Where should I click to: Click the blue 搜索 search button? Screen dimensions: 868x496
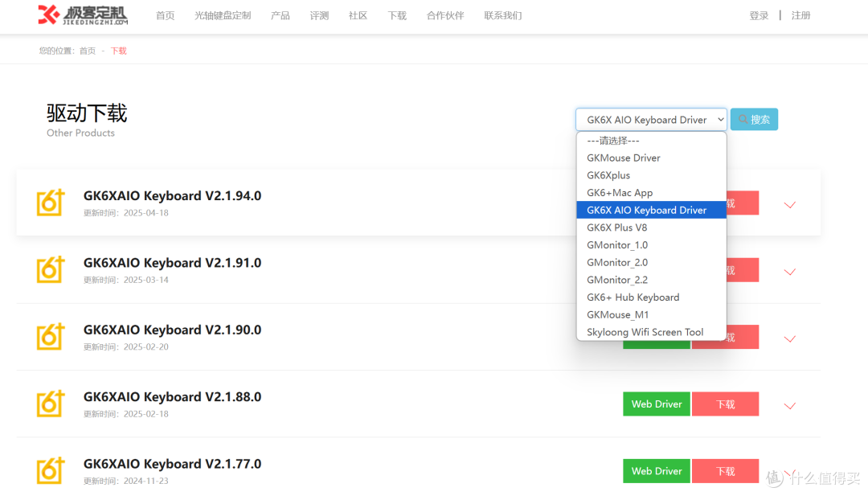pyautogui.click(x=754, y=120)
